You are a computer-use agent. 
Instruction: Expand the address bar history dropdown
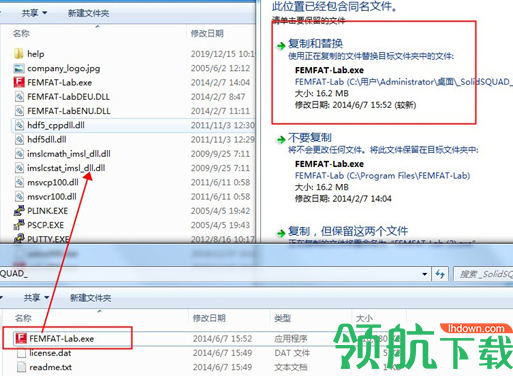(425, 274)
